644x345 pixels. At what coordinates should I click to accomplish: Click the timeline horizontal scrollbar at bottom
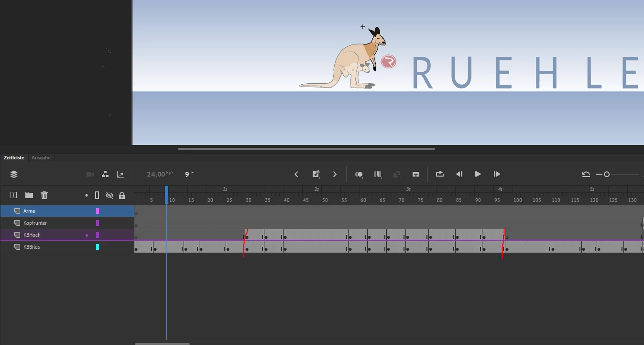pos(162,344)
